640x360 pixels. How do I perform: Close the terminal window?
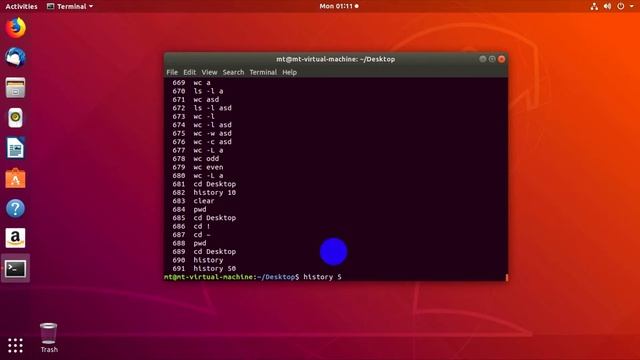[x=502, y=59]
